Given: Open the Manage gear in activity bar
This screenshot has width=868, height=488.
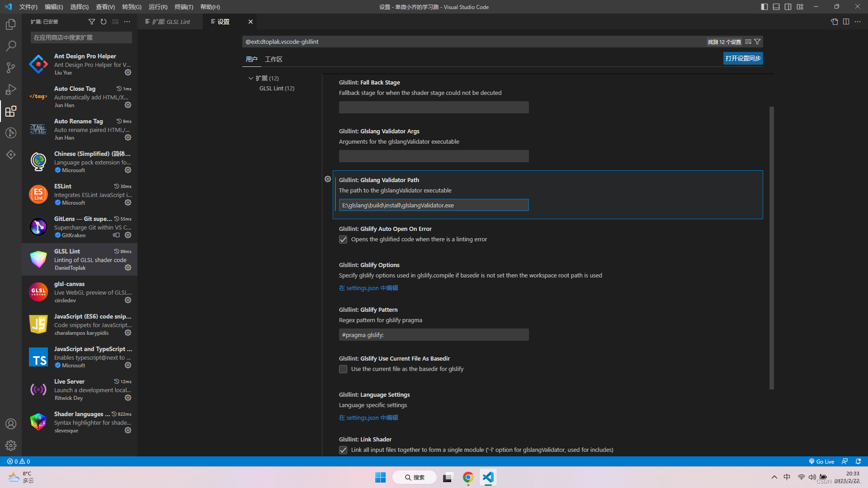Looking at the screenshot, I should tap(11, 445).
